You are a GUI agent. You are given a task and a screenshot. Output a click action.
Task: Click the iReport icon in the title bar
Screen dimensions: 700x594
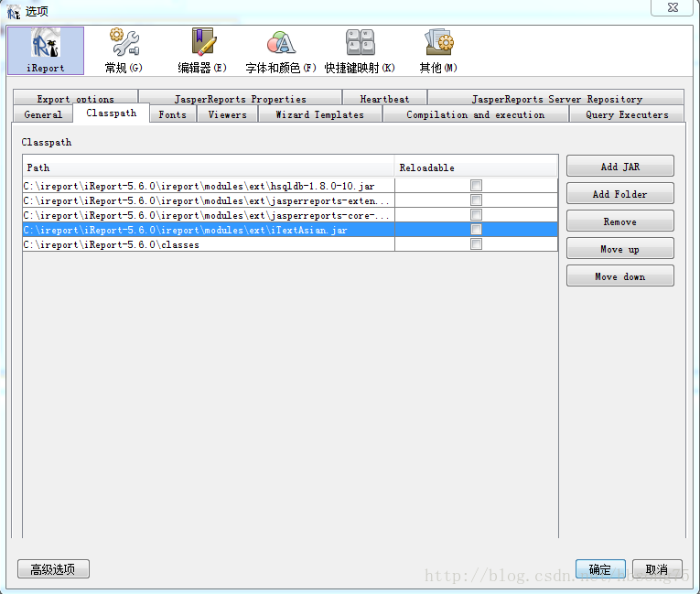(14, 12)
